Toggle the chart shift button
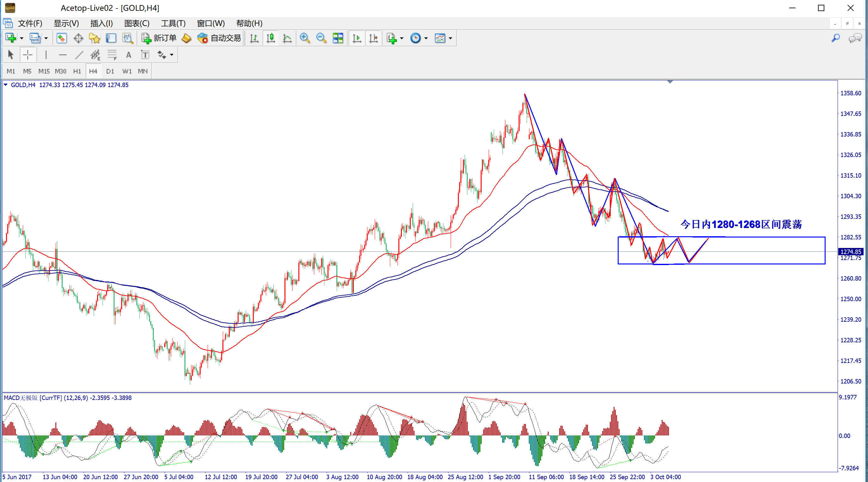Screen dimensions: 868x482 tap(373, 38)
